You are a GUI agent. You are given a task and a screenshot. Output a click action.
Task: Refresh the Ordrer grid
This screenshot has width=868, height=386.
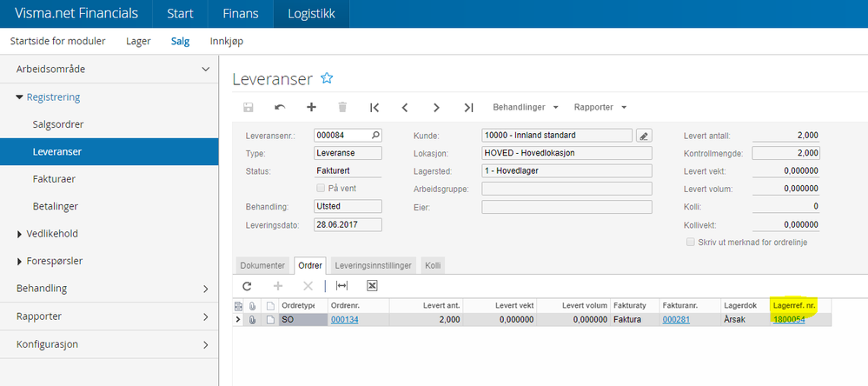coord(247,286)
